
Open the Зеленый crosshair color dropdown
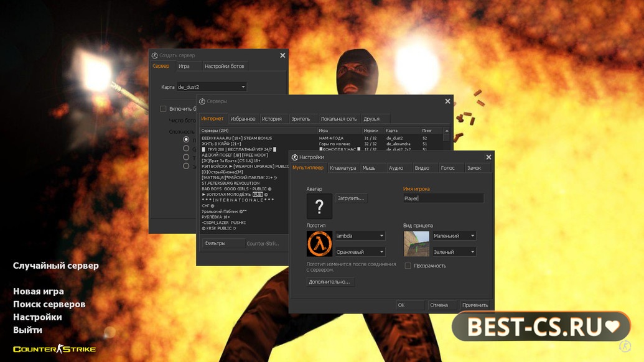[454, 251]
